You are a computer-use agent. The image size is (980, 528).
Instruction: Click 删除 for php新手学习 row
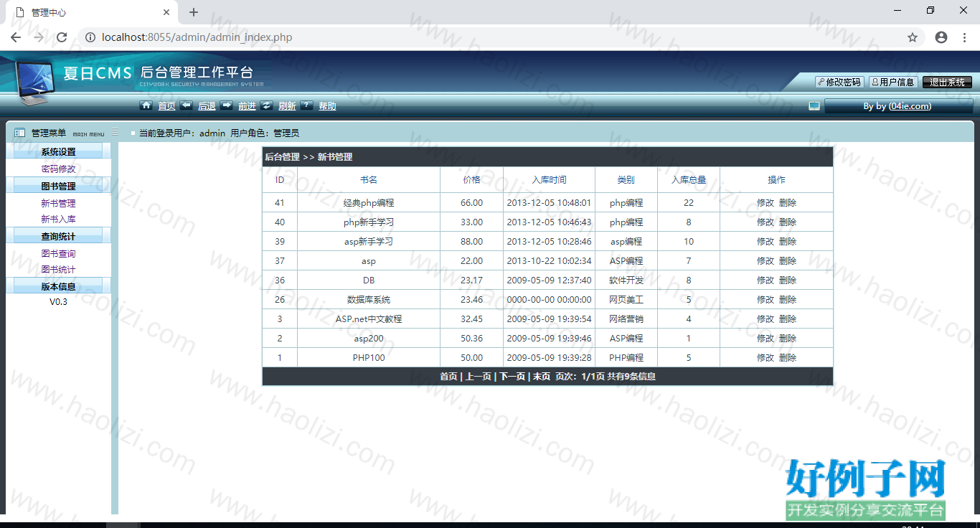(788, 222)
